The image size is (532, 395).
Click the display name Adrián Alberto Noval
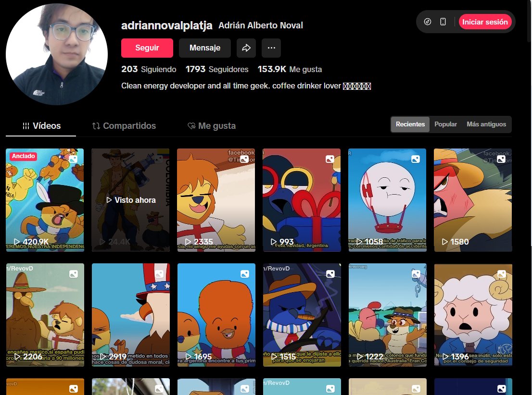[261, 25]
